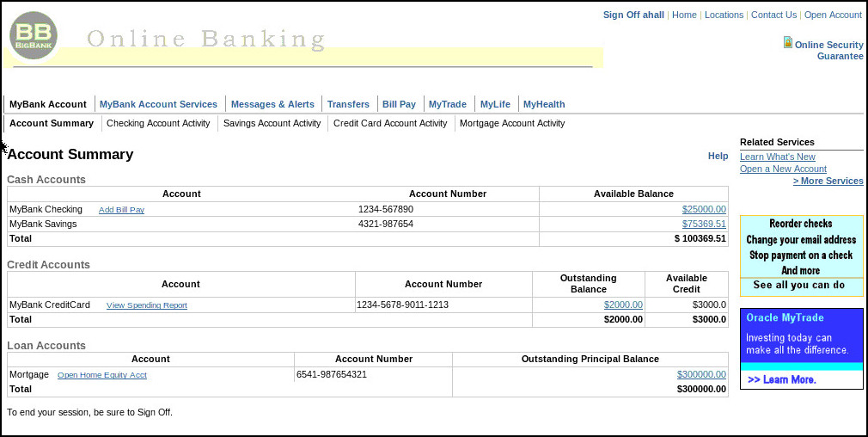This screenshot has height=437, width=868.
Task: Click card number 1234-5678-9011-1213
Action: click(x=402, y=305)
